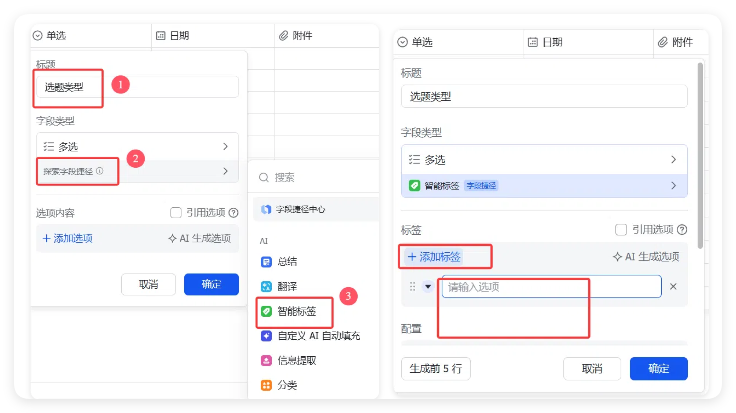
Task: Click the drag handle beside option input
Action: pyautogui.click(x=413, y=286)
